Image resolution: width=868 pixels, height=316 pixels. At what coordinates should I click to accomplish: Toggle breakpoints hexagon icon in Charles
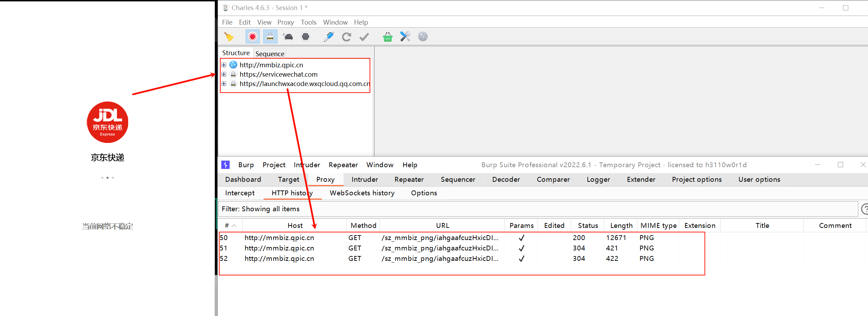[x=305, y=36]
